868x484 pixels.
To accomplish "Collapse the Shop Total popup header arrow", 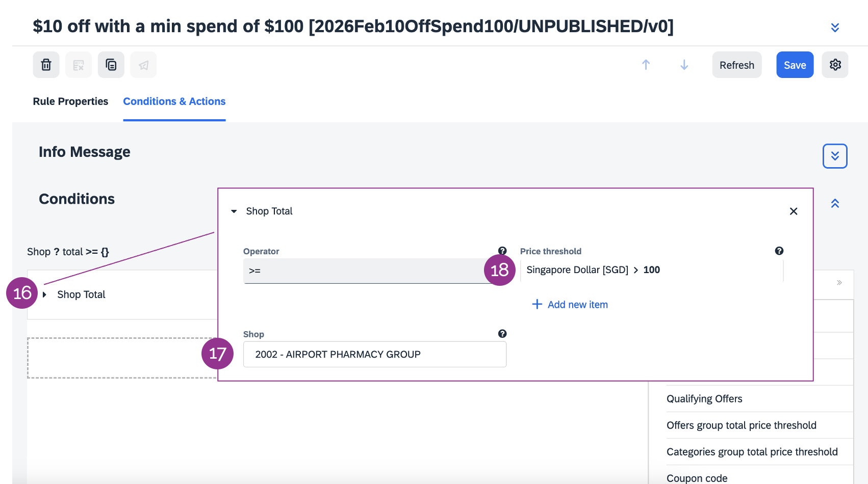I will (x=234, y=211).
